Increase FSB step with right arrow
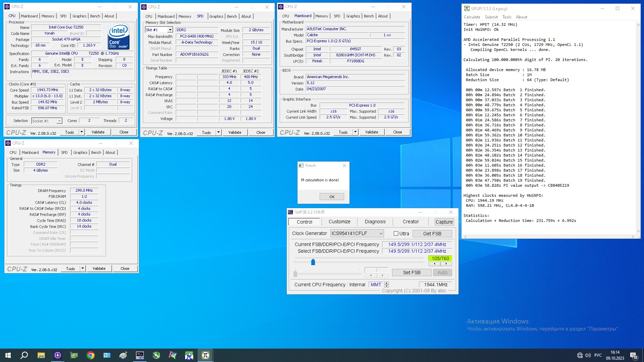644x362 pixels. 446,264
